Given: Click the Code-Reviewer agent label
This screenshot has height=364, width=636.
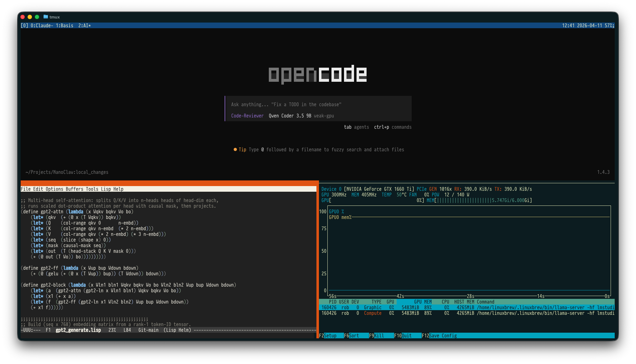Looking at the screenshot, I should pyautogui.click(x=247, y=116).
